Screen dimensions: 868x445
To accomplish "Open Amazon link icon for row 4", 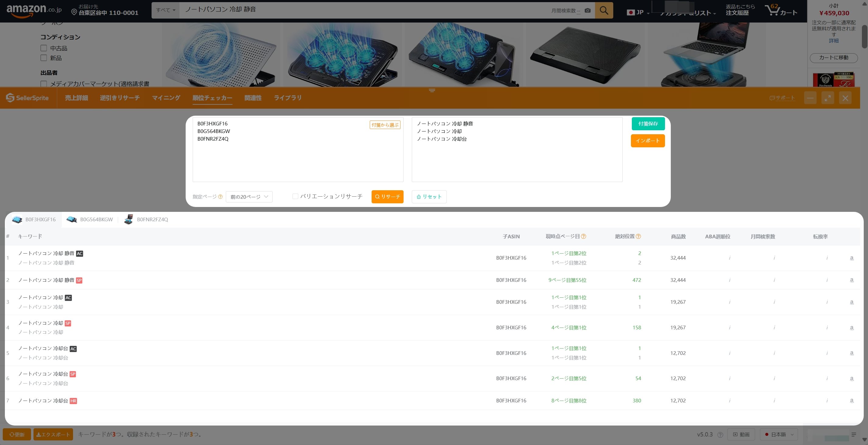I will point(852,328).
